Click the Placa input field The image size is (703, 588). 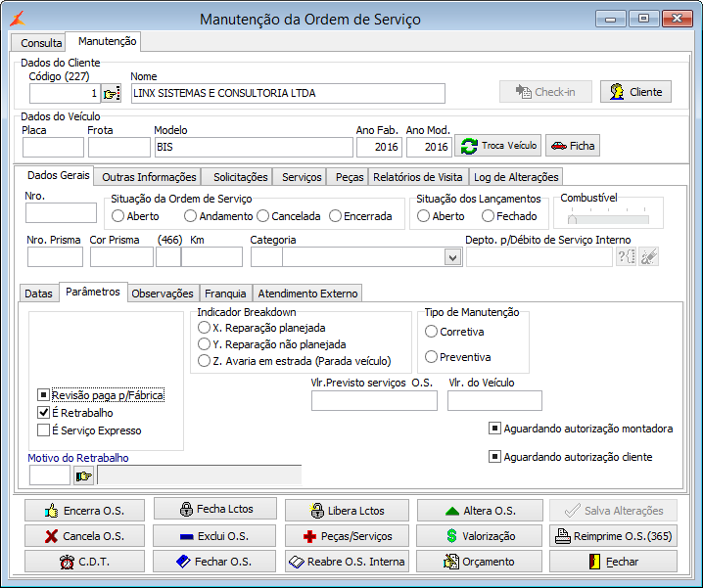coord(53,147)
